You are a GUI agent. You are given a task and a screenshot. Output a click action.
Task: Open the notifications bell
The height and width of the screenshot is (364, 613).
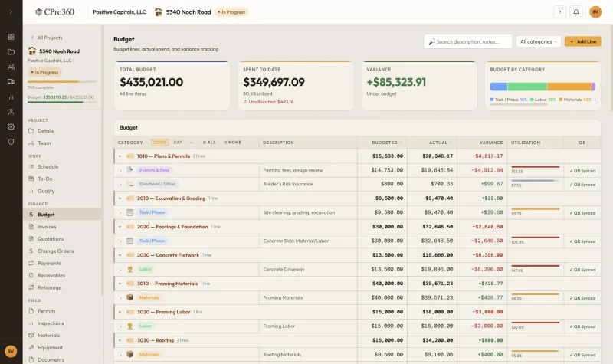click(x=576, y=12)
